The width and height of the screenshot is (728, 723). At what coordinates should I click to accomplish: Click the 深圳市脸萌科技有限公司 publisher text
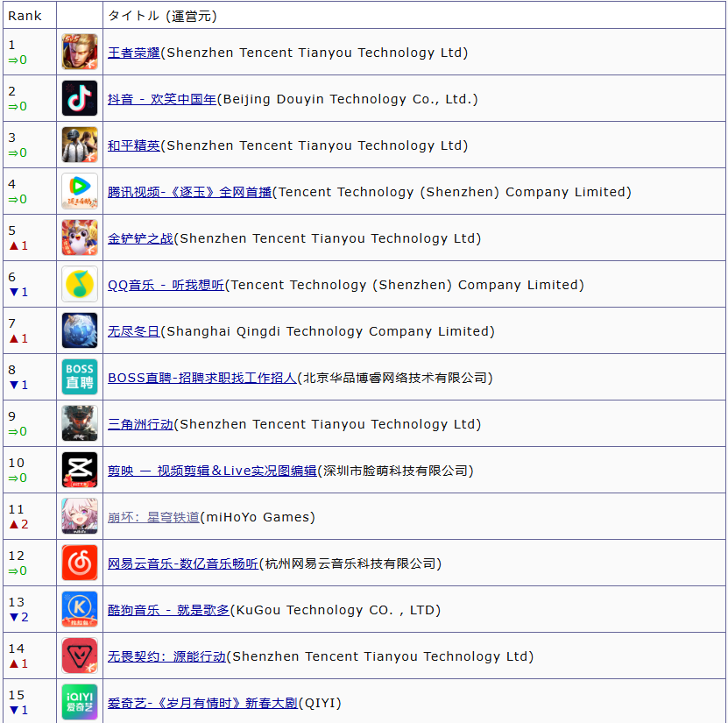(395, 471)
